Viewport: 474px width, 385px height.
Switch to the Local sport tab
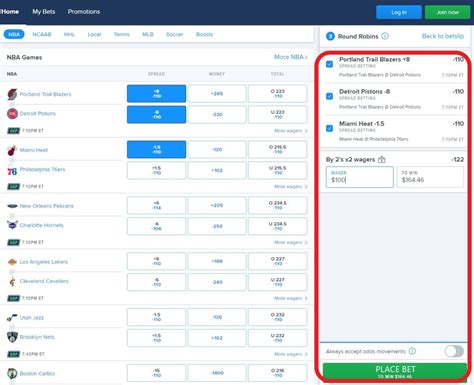94,34
